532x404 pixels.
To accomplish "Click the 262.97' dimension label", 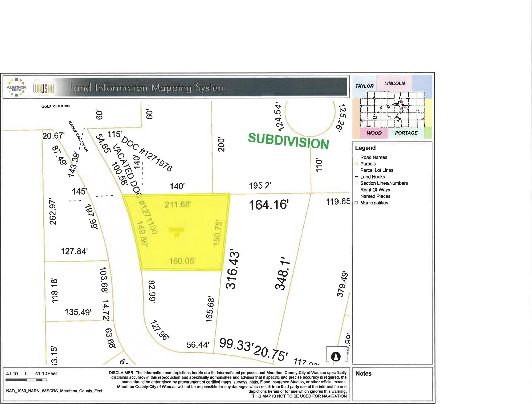I will 53,212.
